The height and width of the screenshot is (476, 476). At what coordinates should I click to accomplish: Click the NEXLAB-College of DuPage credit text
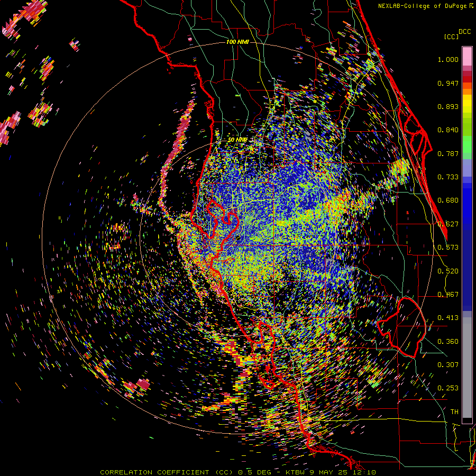pos(422,6)
